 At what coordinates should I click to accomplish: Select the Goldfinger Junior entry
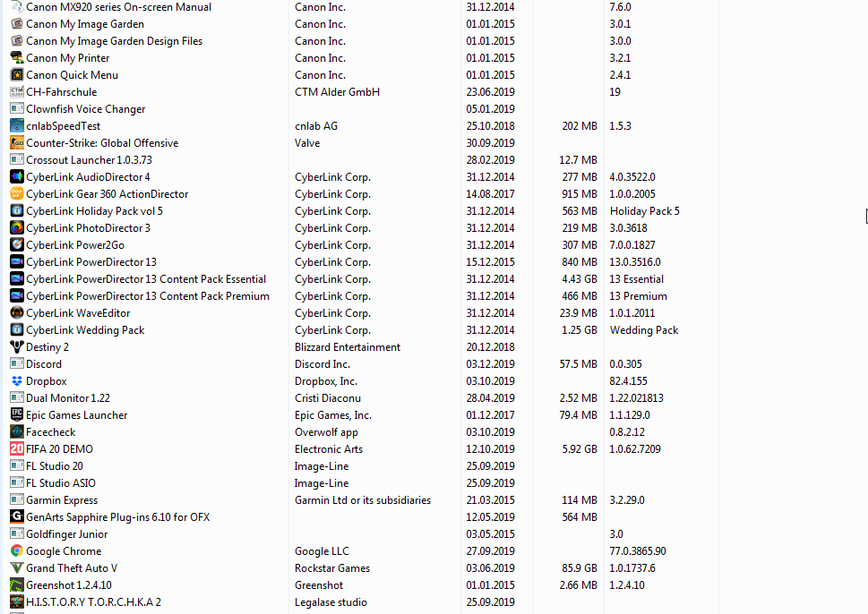(x=67, y=533)
